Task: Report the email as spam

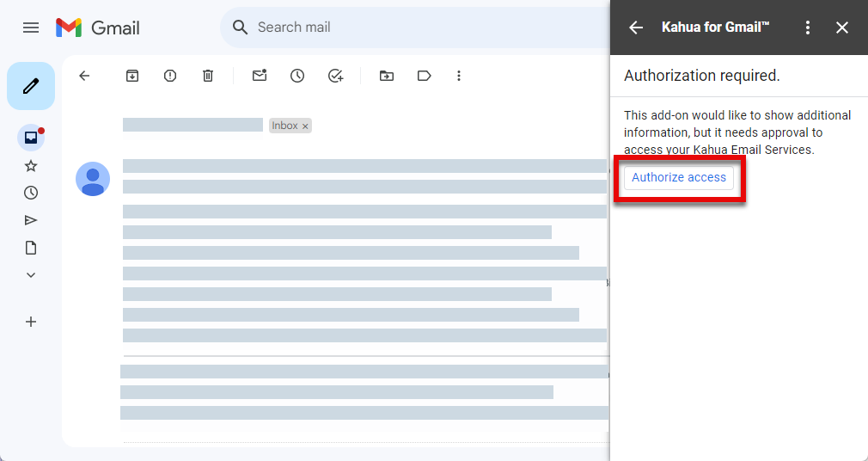Action: coord(170,76)
